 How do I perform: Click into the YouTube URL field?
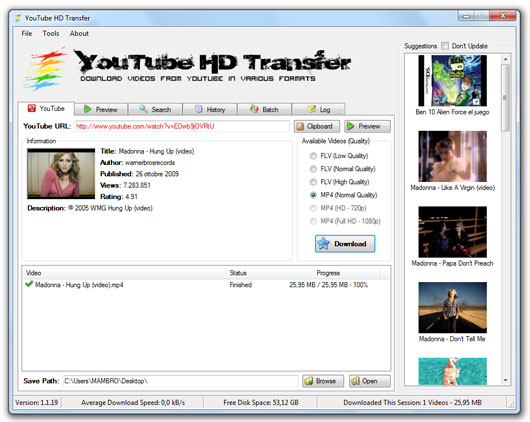tap(182, 126)
